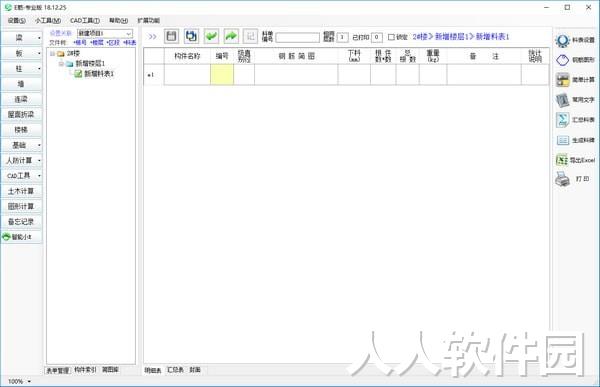Screen dimensions: 600x387
Task: Open the project name combo box
Action: [105, 33]
